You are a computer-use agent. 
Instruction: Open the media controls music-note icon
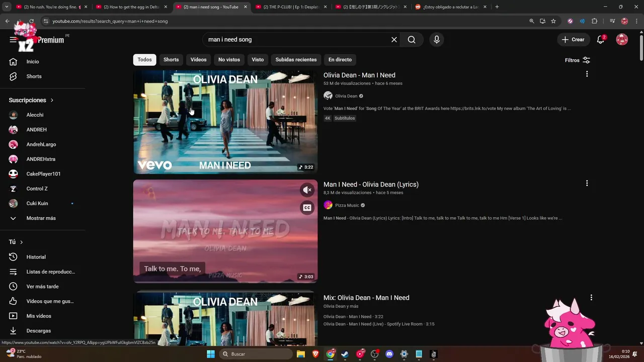pyautogui.click(x=612, y=21)
